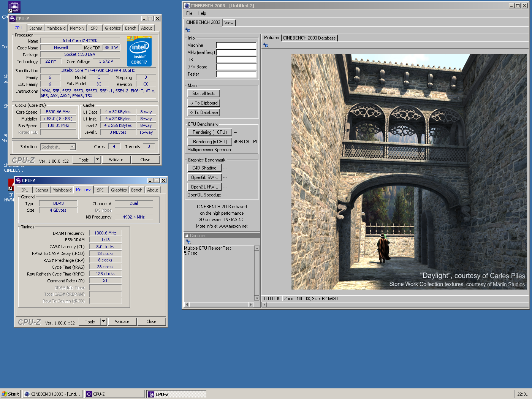Viewport: 532px width, 399px height.
Task: Select active CPU-Z taskbar button
Action: [x=177, y=394]
